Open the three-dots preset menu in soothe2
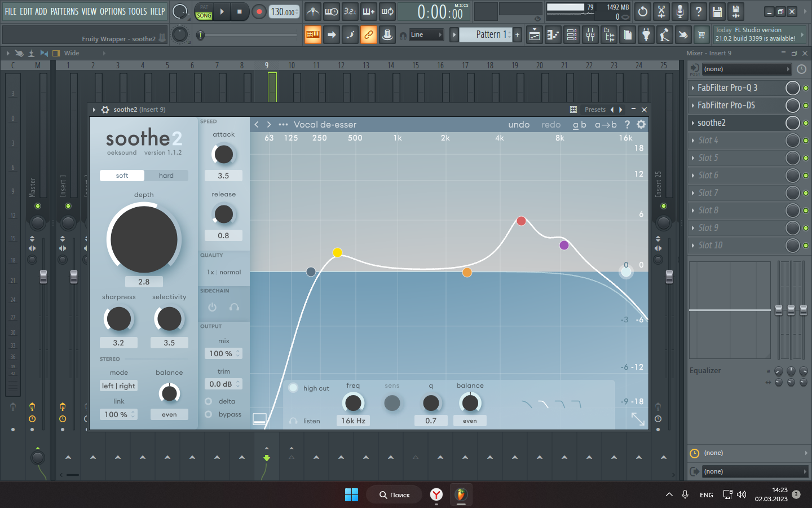 tap(283, 125)
